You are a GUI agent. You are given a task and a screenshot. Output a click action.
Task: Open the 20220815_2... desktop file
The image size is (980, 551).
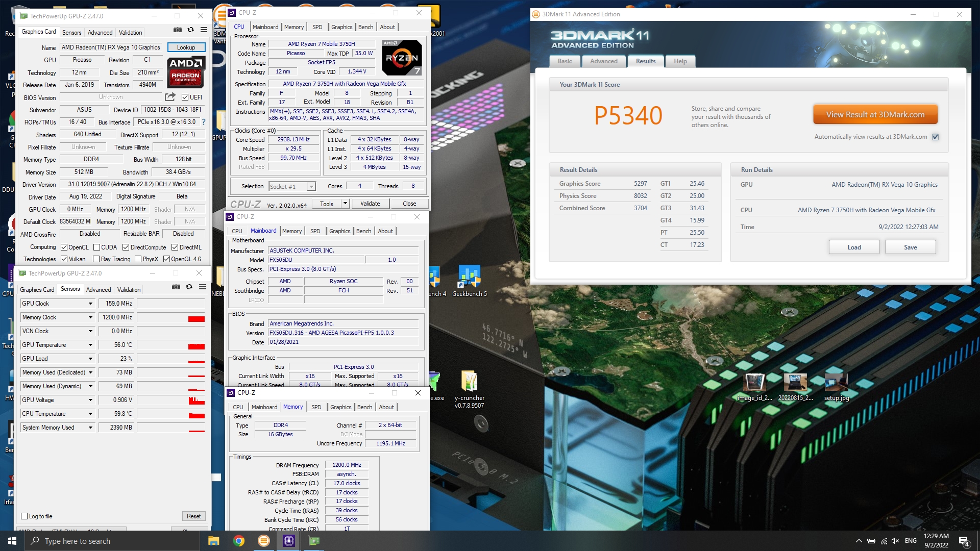pyautogui.click(x=795, y=387)
